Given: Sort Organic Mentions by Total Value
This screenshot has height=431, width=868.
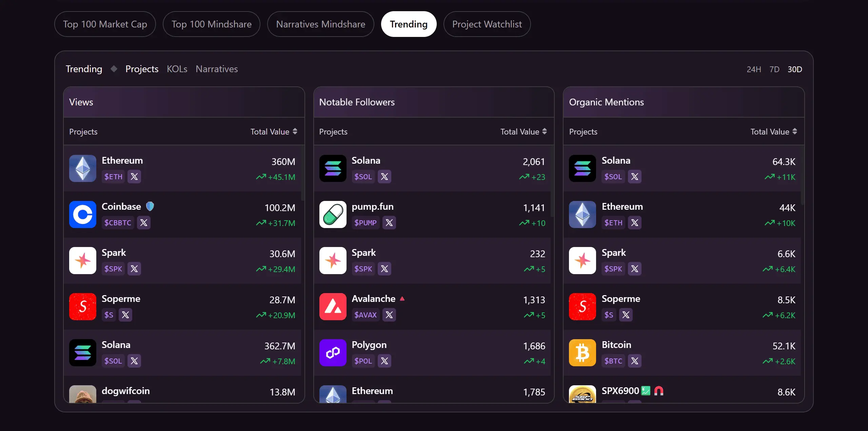Looking at the screenshot, I should pos(794,131).
